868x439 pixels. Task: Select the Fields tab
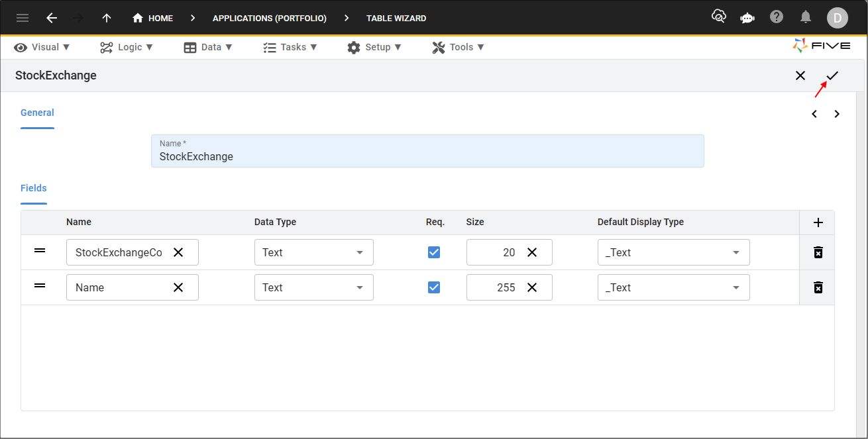pyautogui.click(x=34, y=188)
